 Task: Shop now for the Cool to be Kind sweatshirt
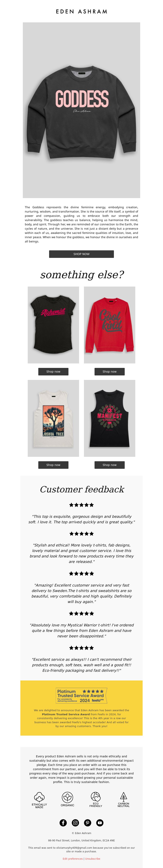109,371
